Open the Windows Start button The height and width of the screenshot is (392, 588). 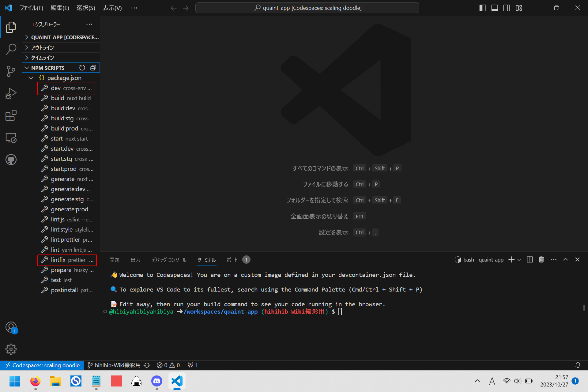point(15,381)
